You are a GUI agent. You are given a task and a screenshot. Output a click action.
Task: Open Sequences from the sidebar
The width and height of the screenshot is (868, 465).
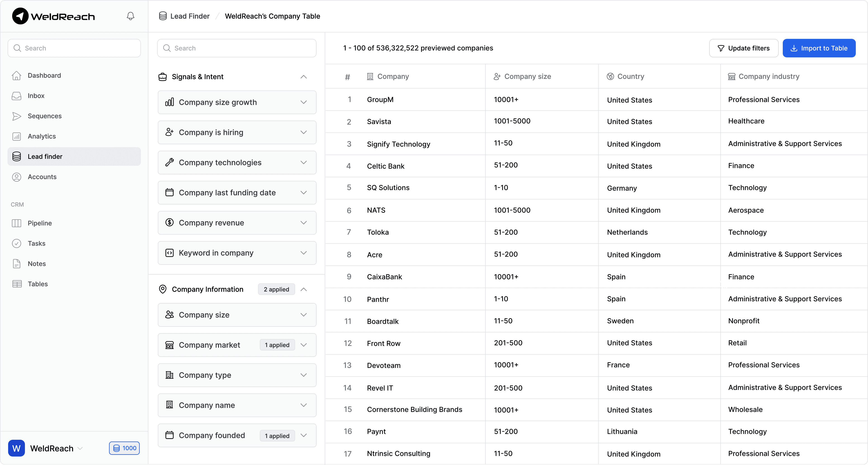(74, 116)
